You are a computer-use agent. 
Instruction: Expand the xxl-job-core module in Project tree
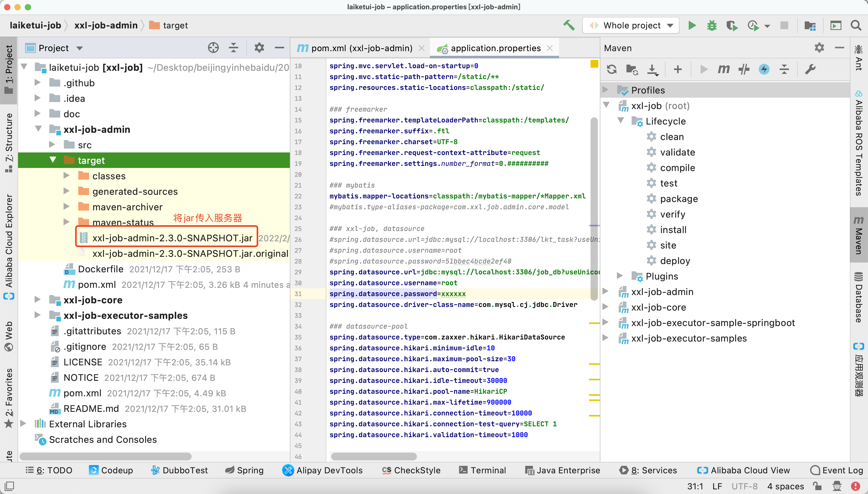pos(38,299)
